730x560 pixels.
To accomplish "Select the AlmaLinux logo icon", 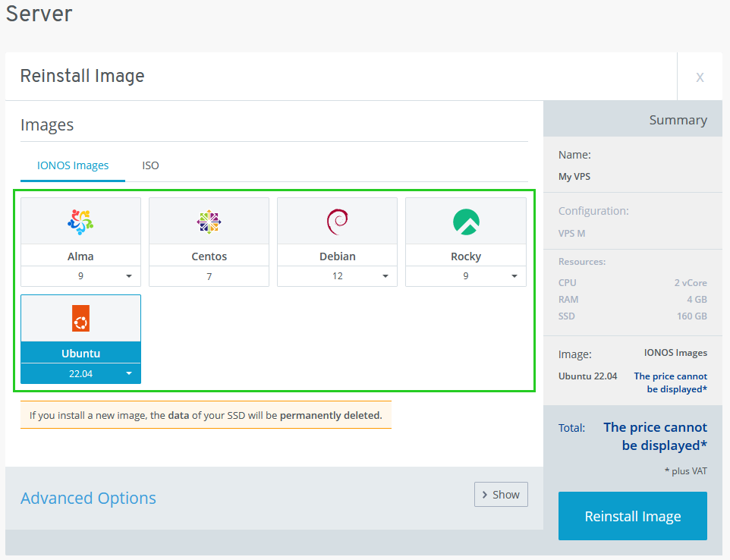I will click(80, 222).
